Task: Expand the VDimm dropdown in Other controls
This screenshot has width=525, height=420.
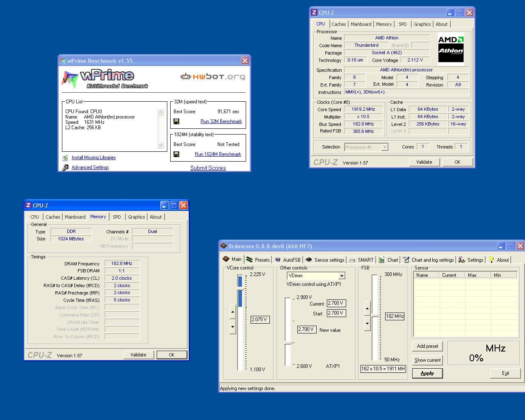Action: 342,276
